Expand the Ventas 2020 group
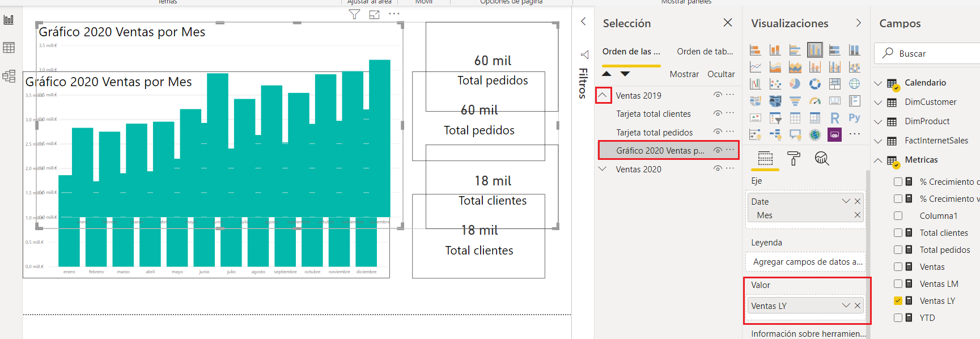 [x=603, y=169]
